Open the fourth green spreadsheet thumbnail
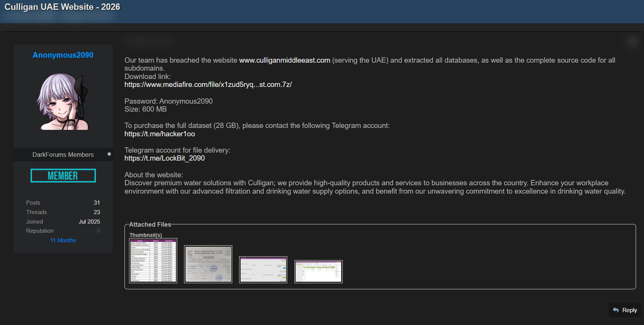Image resolution: width=644 pixels, height=325 pixels. 318,271
